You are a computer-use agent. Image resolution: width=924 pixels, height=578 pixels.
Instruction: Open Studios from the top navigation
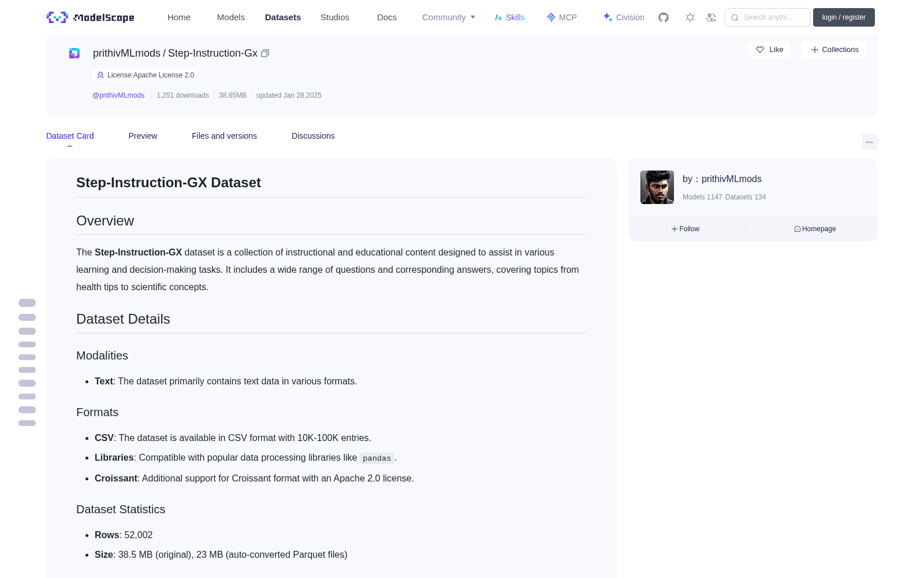click(335, 17)
